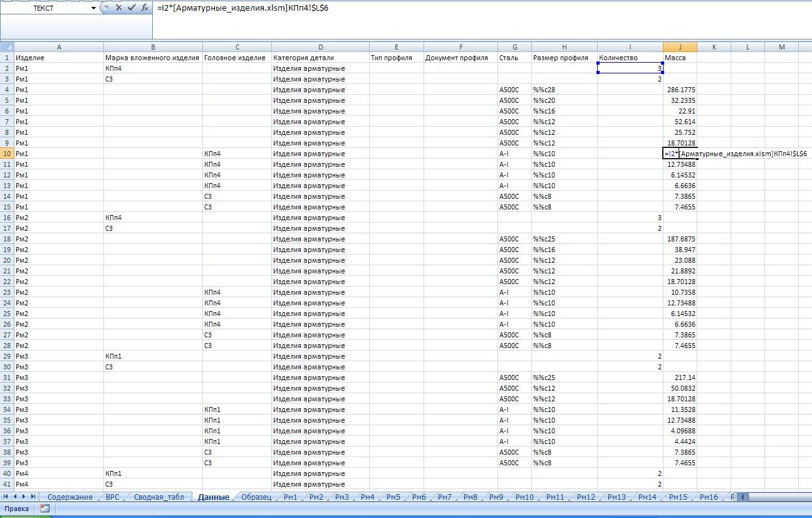Click the mass cell with 187.6875

680,239
